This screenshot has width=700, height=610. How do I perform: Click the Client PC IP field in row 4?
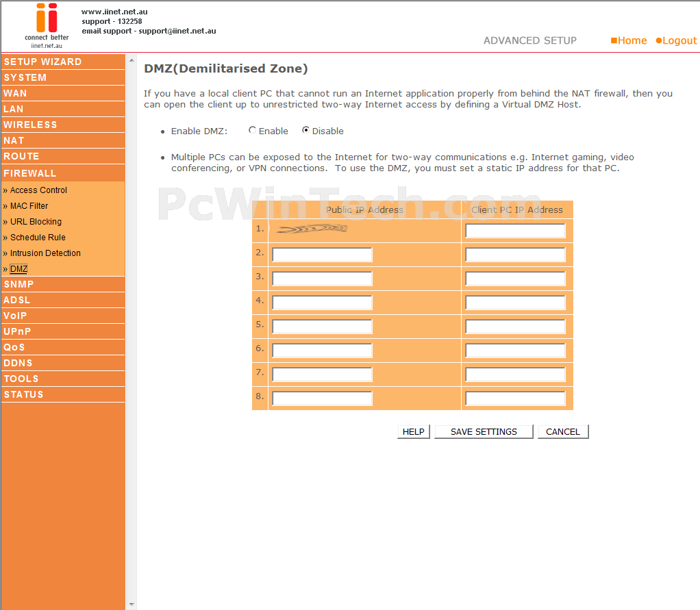[515, 303]
